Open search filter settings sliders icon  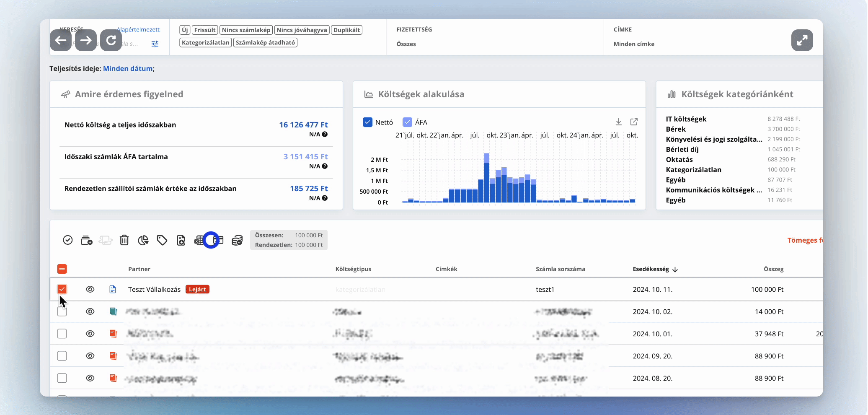(x=155, y=44)
